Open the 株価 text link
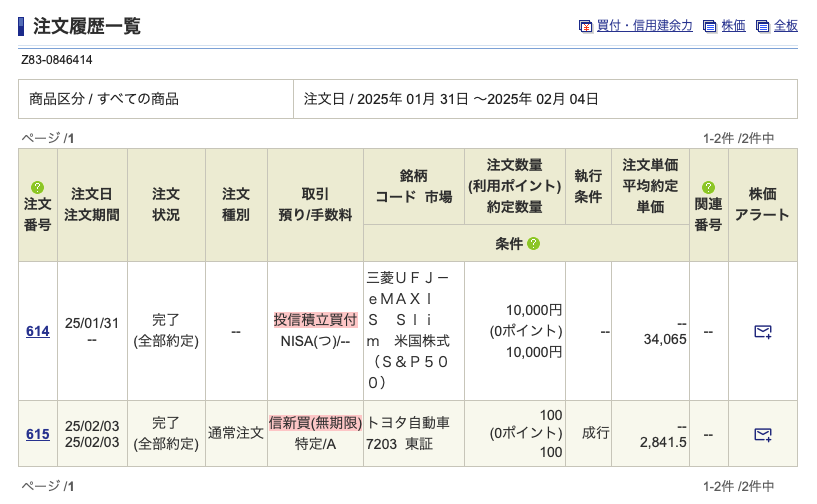817x504 pixels. tap(733, 27)
